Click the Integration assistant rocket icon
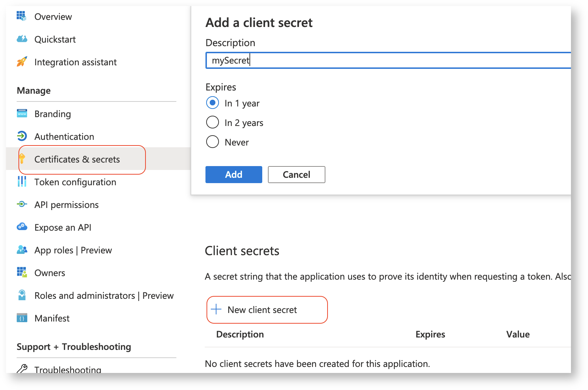Image resolution: width=588 pixels, height=390 pixels. pyautogui.click(x=22, y=62)
